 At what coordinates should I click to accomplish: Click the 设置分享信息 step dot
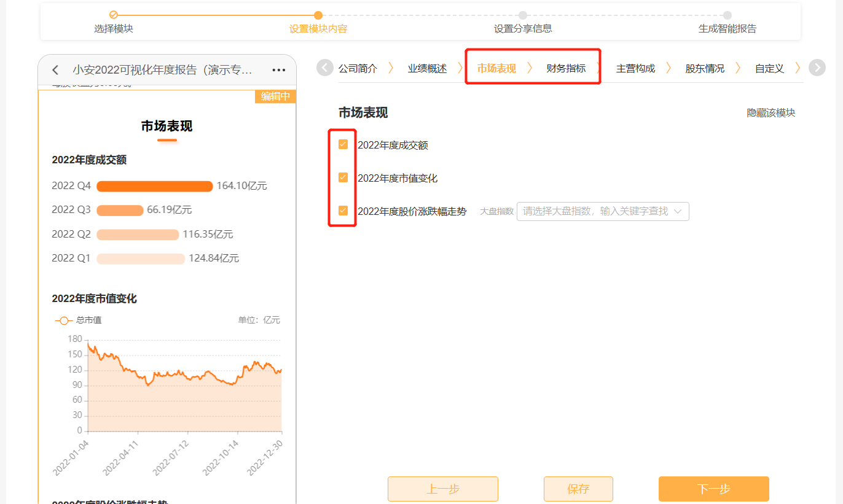click(x=522, y=15)
